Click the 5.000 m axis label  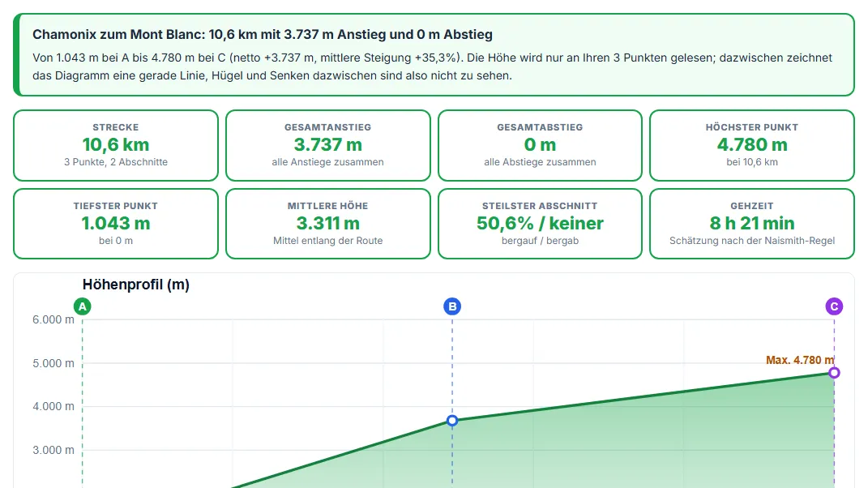point(53,363)
